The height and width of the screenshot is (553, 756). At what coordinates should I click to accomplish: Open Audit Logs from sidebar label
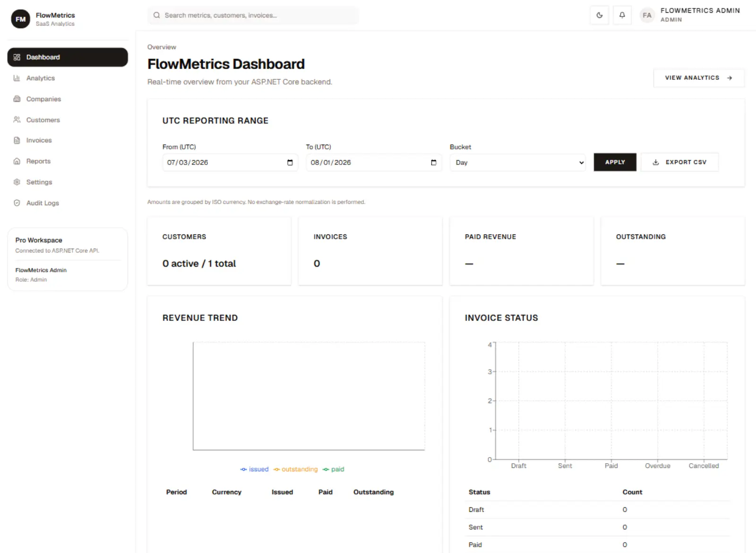(43, 203)
